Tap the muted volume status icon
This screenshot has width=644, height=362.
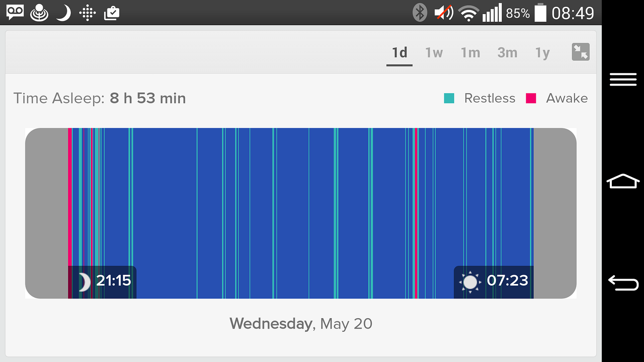point(444,12)
